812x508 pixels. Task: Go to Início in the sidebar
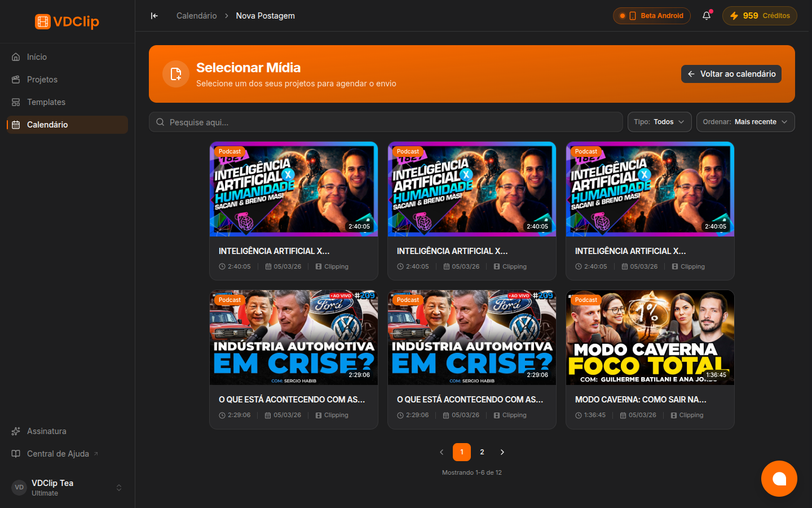(x=67, y=57)
